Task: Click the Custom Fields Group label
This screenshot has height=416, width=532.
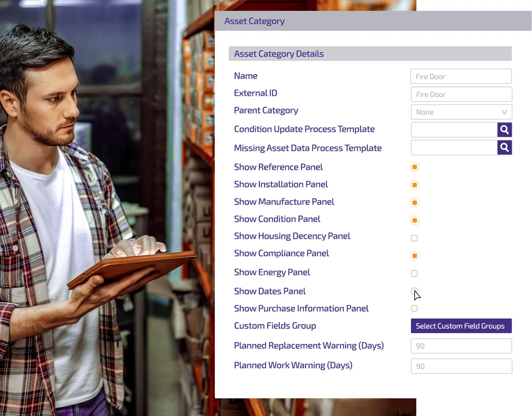Action: click(275, 326)
